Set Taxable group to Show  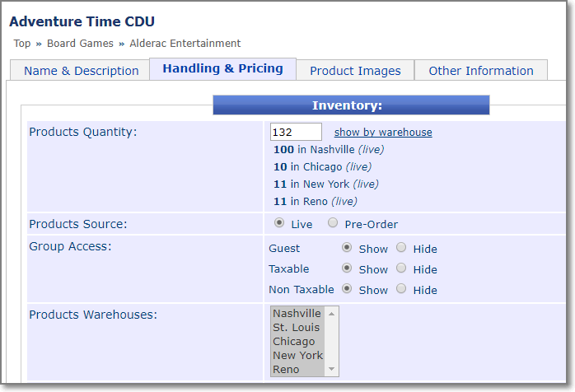point(347,268)
